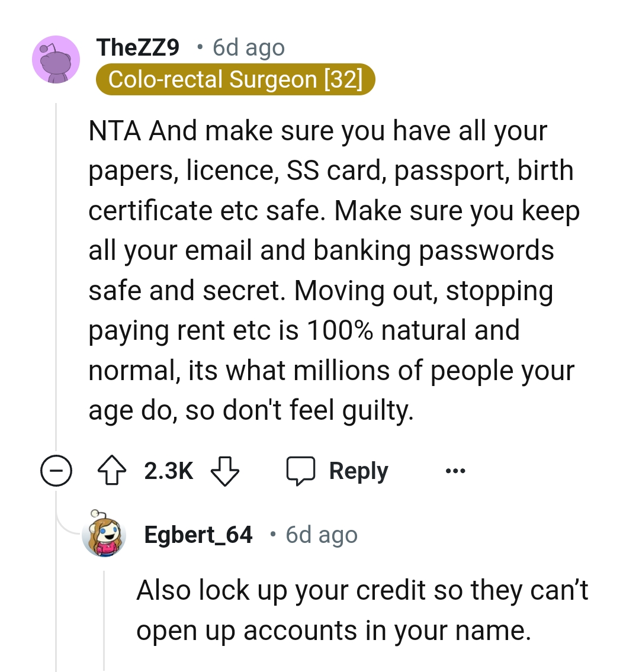This screenshot has width=639, height=672.
Task: Downvote TheZZ9's comment
Action: coord(226,470)
